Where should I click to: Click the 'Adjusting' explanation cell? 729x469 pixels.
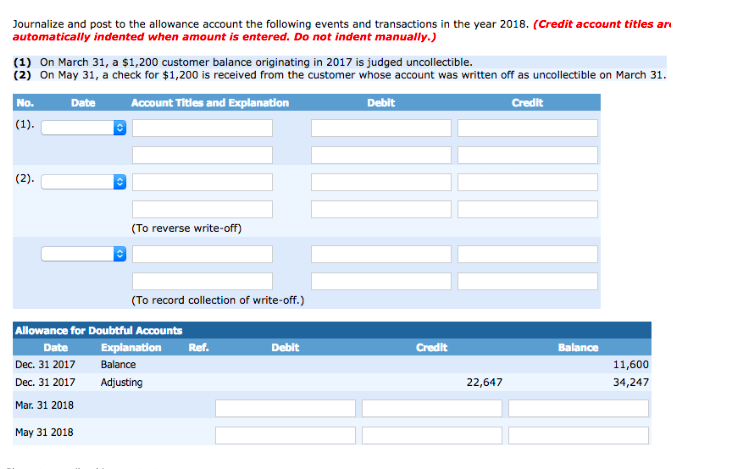tap(122, 383)
